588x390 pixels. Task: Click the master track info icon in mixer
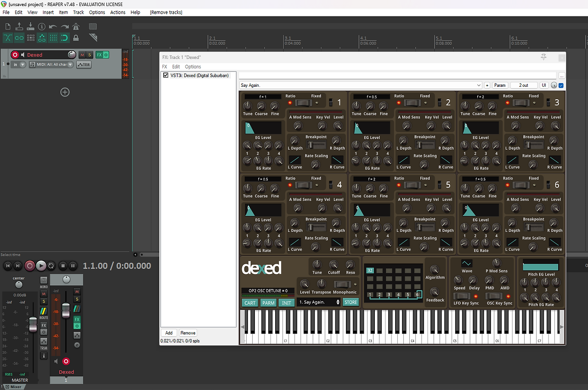pyautogui.click(x=44, y=356)
